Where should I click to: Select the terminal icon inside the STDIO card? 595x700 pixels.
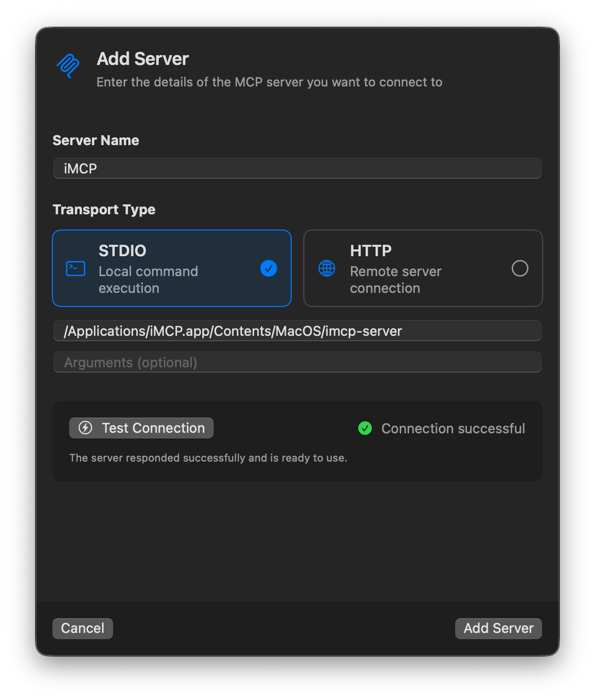[x=75, y=268]
